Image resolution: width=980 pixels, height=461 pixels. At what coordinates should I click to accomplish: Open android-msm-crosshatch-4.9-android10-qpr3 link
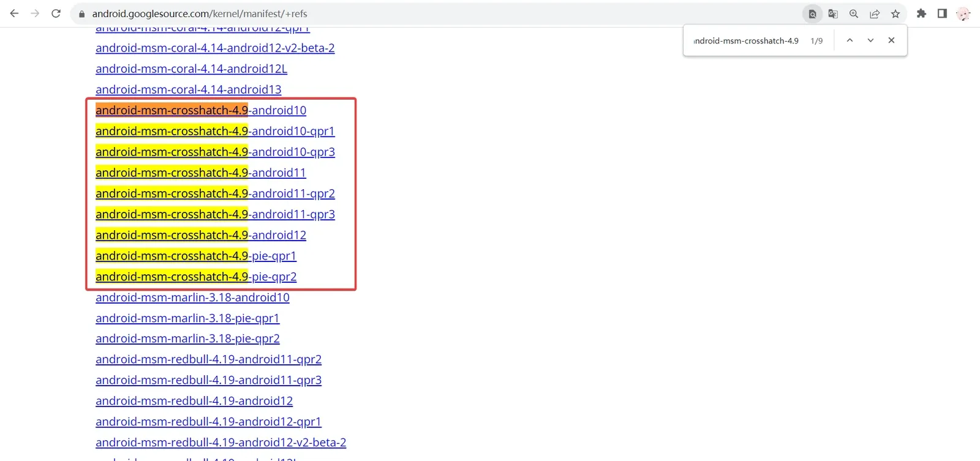215,152
